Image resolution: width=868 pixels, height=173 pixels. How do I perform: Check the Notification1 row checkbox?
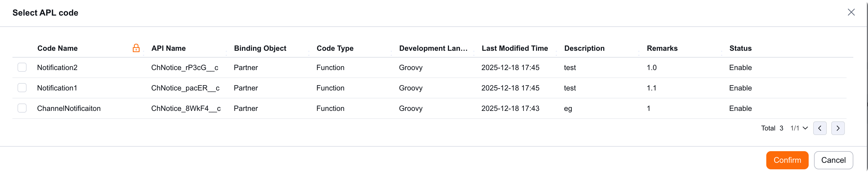(x=22, y=88)
